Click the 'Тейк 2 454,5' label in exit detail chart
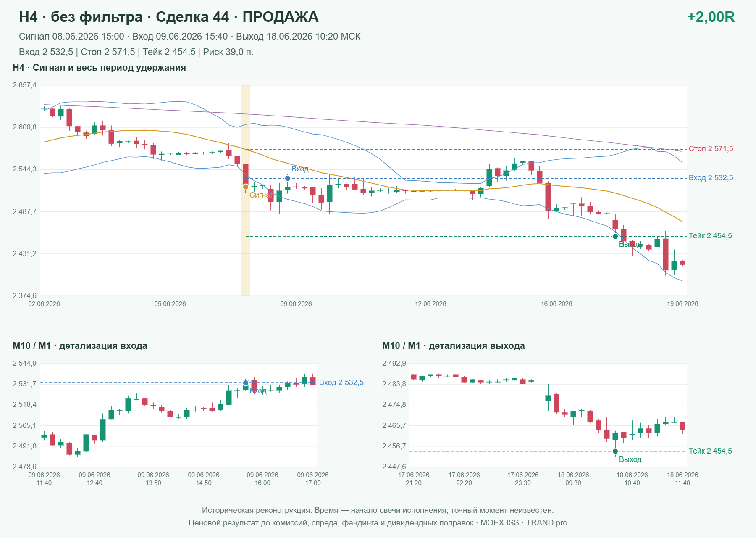 tap(710, 451)
